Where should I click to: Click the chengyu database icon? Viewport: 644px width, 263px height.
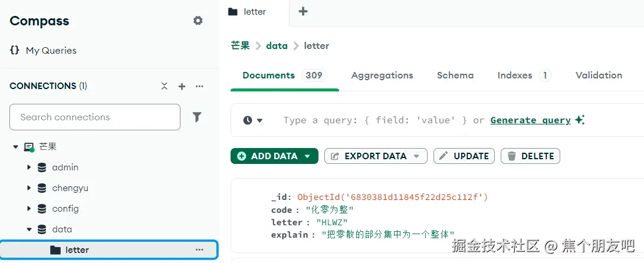tap(42, 188)
